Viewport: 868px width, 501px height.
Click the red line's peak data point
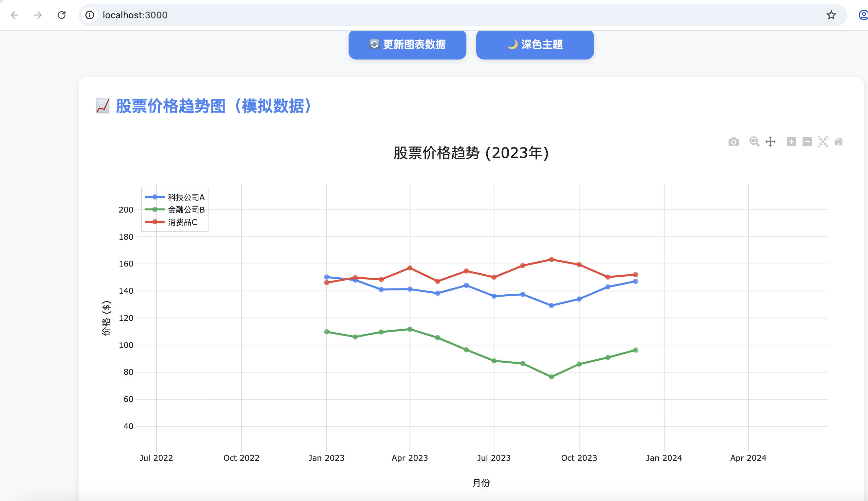point(551,259)
